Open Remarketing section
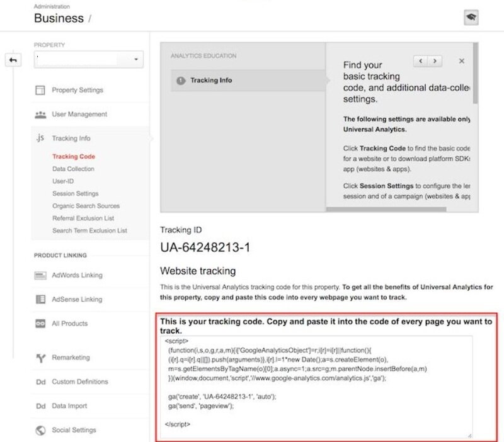Screen dimensions: 504x442 click(71, 358)
